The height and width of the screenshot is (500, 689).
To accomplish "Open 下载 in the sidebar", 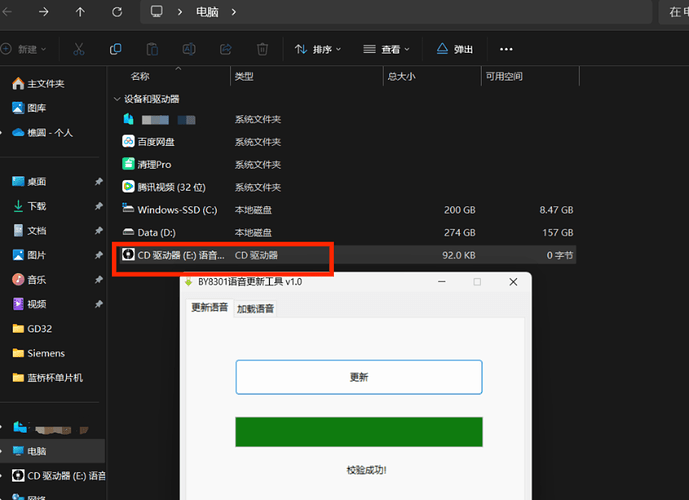I will (x=37, y=205).
